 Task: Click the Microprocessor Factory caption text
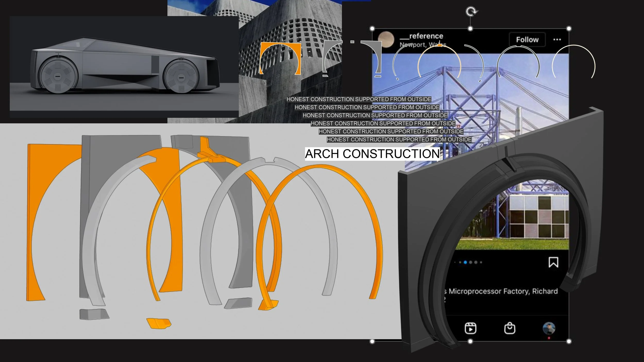[503, 291]
